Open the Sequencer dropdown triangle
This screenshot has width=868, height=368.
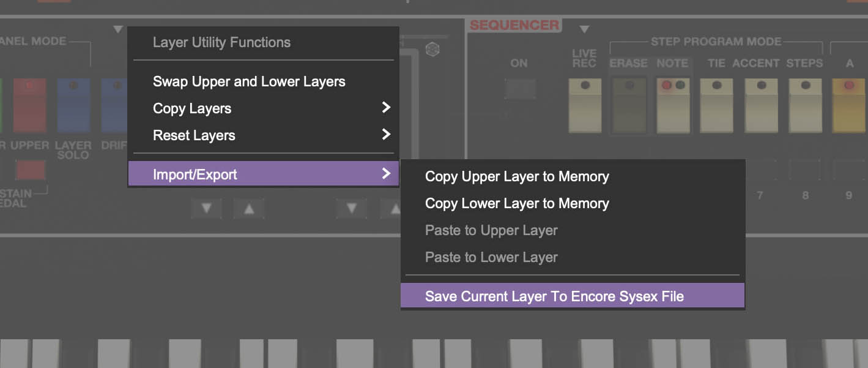coord(584,29)
